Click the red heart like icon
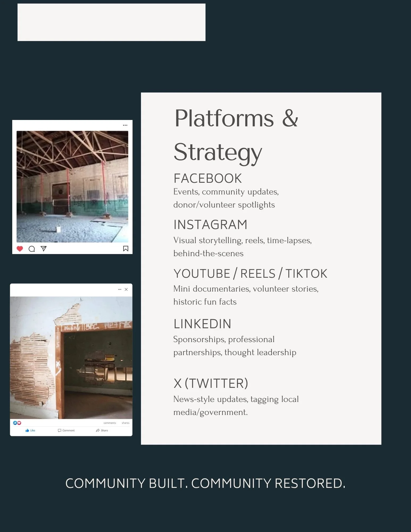 point(20,249)
